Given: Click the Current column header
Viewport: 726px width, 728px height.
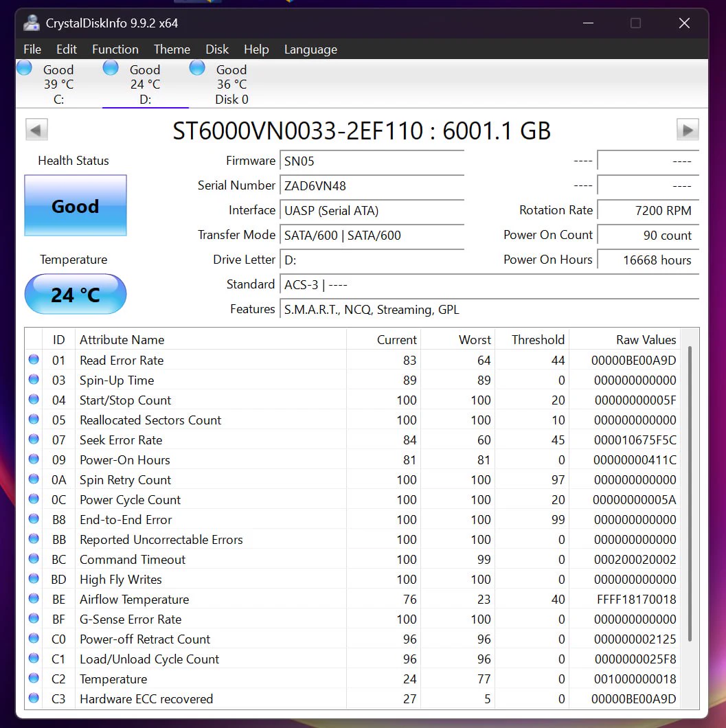Looking at the screenshot, I should click(383, 339).
